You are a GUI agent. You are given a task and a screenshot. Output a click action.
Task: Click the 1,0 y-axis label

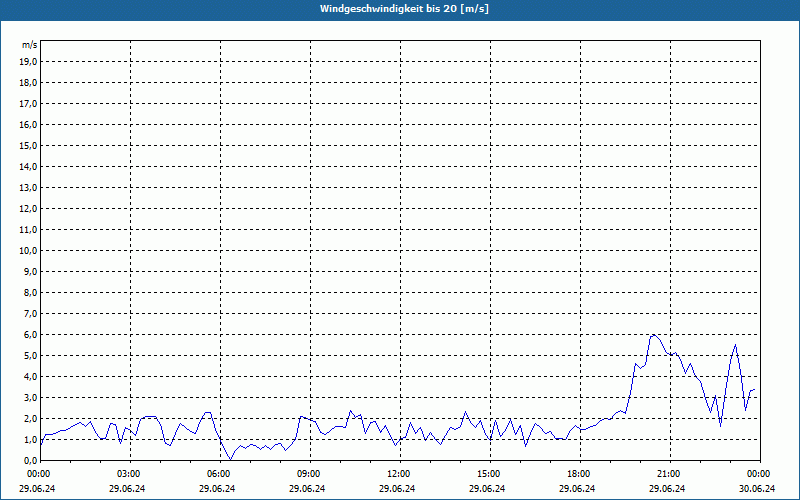click(31, 439)
